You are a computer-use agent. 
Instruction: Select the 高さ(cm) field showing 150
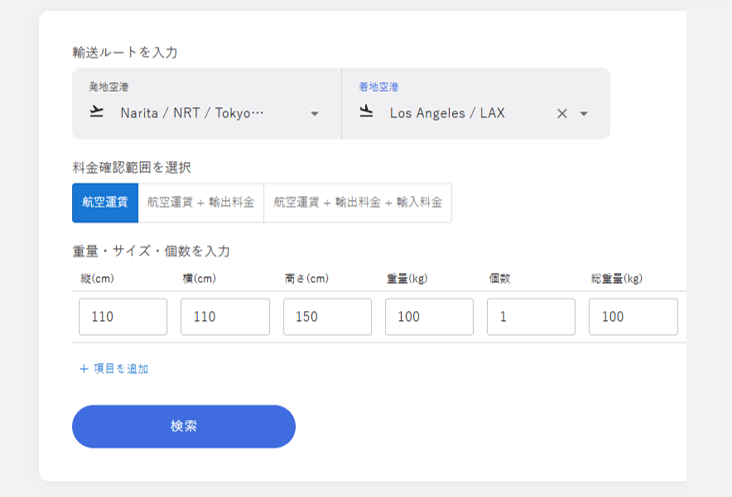[x=327, y=317]
